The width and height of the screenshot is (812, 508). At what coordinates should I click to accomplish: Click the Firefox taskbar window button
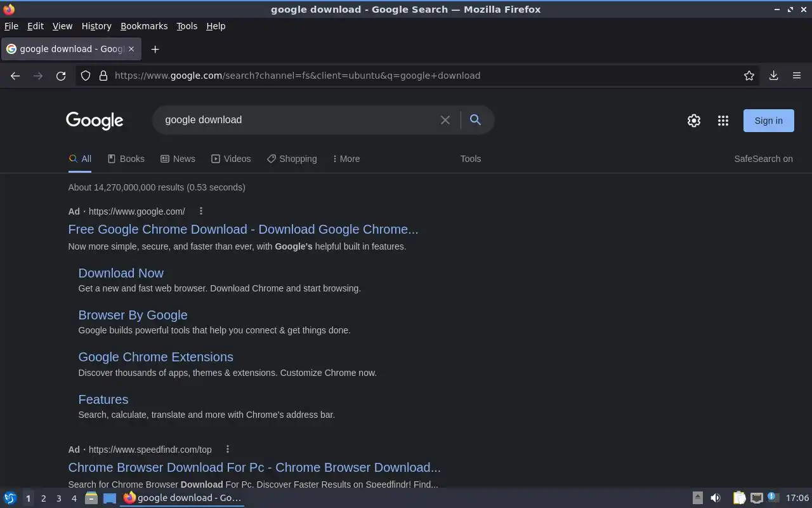click(183, 498)
